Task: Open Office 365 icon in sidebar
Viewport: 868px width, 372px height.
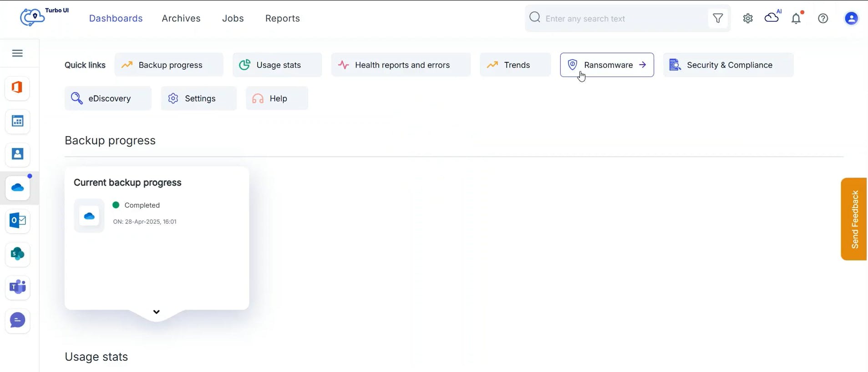Action: (17, 87)
